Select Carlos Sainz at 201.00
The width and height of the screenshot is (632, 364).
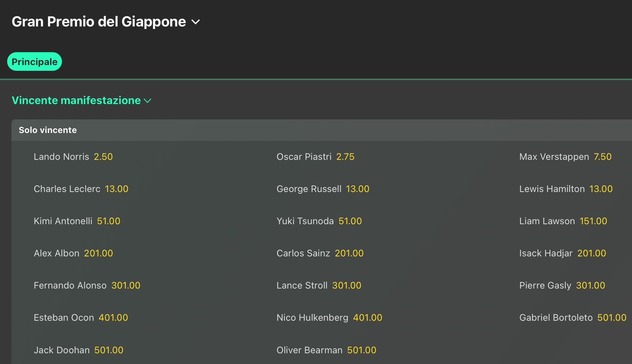coord(349,253)
